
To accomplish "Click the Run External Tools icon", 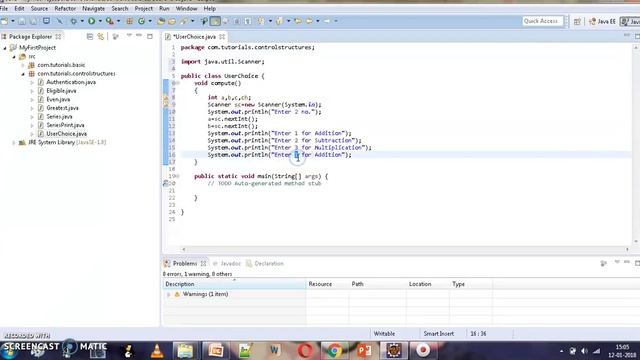I will coord(109,21).
